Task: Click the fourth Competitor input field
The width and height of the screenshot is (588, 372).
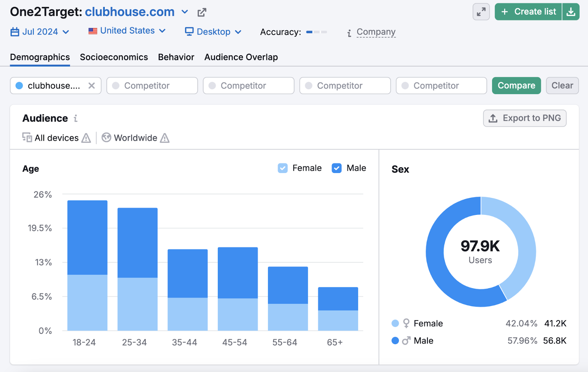Action: tap(441, 86)
